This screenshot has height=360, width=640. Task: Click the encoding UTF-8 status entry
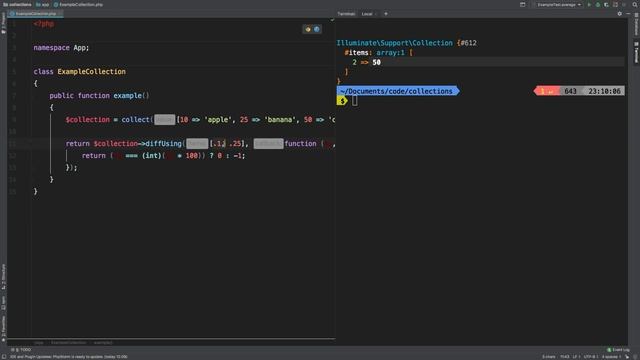coord(591,357)
